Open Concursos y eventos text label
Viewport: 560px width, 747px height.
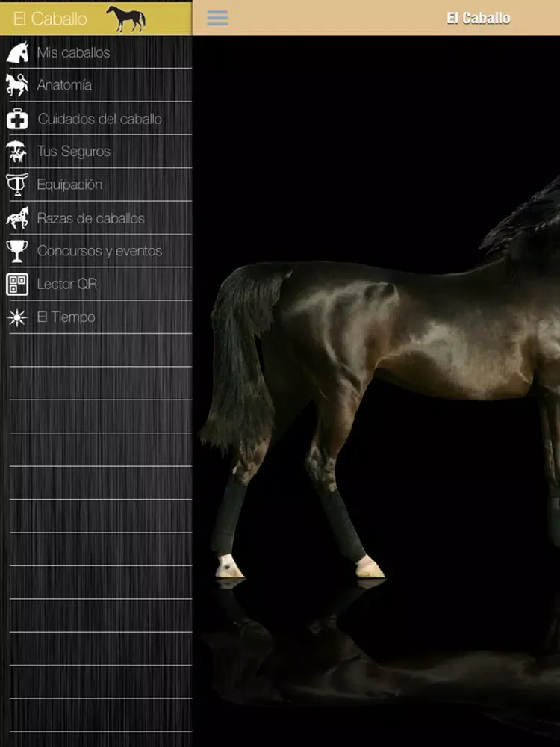point(99,251)
